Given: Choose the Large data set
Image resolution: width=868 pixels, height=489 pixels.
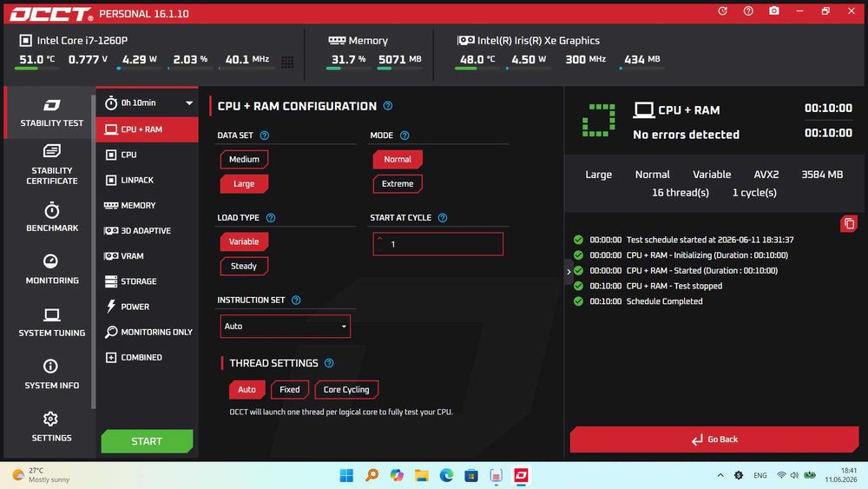Looking at the screenshot, I should click(244, 183).
